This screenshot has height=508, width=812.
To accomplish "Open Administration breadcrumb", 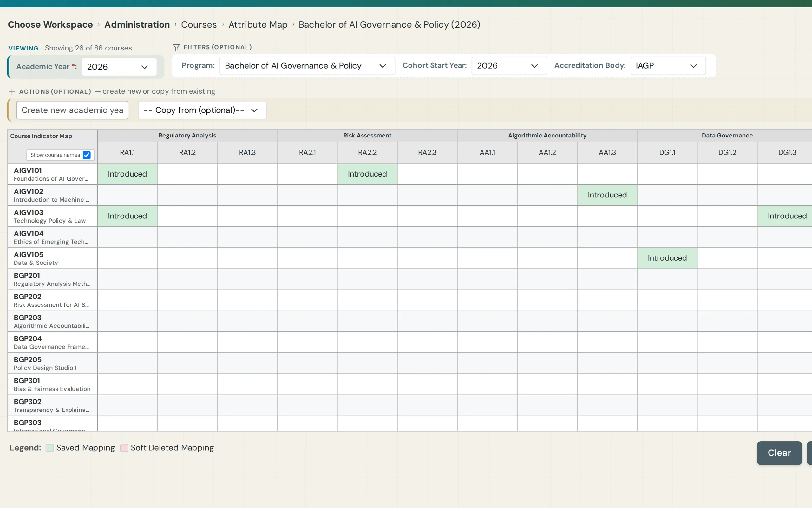I will (x=137, y=24).
